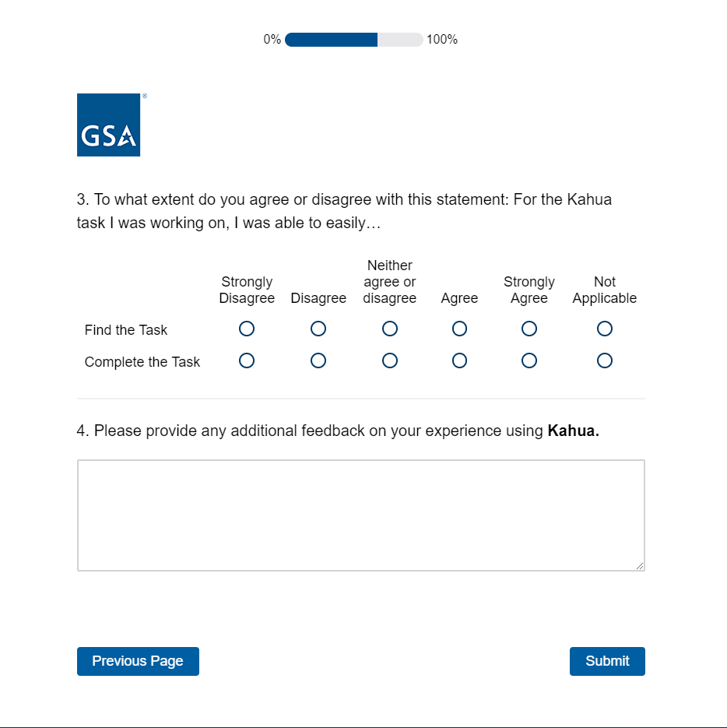Image resolution: width=727 pixels, height=728 pixels.
Task: Select Strongly Agree for Complete the Task
Action: pyautogui.click(x=529, y=360)
